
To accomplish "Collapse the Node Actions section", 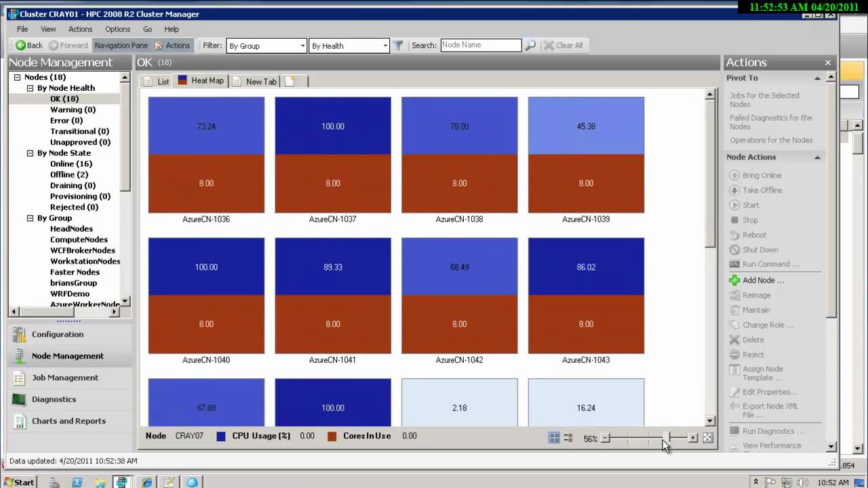I will (x=817, y=157).
